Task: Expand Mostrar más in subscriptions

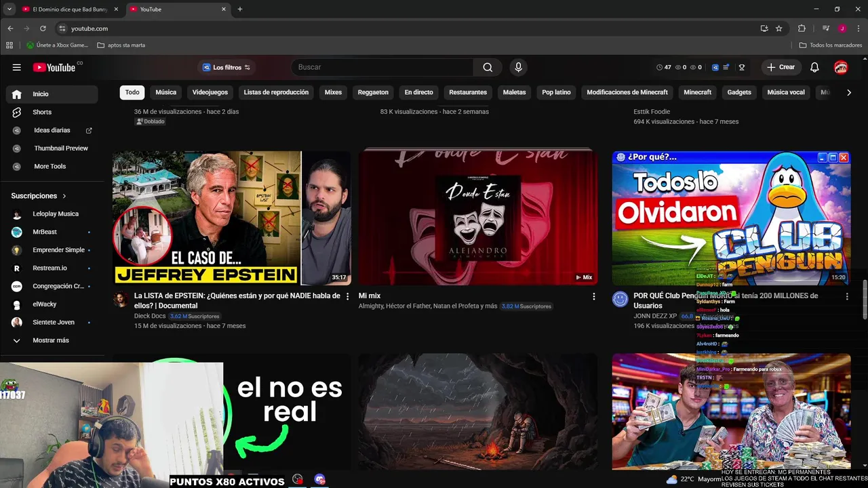Action: (x=52, y=340)
